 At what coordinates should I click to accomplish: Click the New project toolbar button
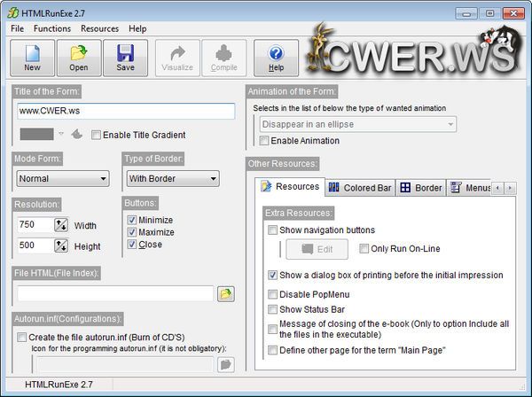[x=32, y=58]
